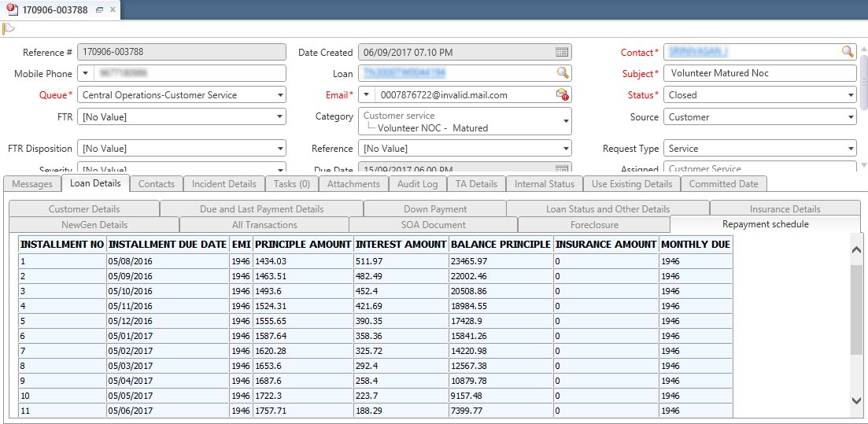Open the Email type dropdown arrow

367,95
